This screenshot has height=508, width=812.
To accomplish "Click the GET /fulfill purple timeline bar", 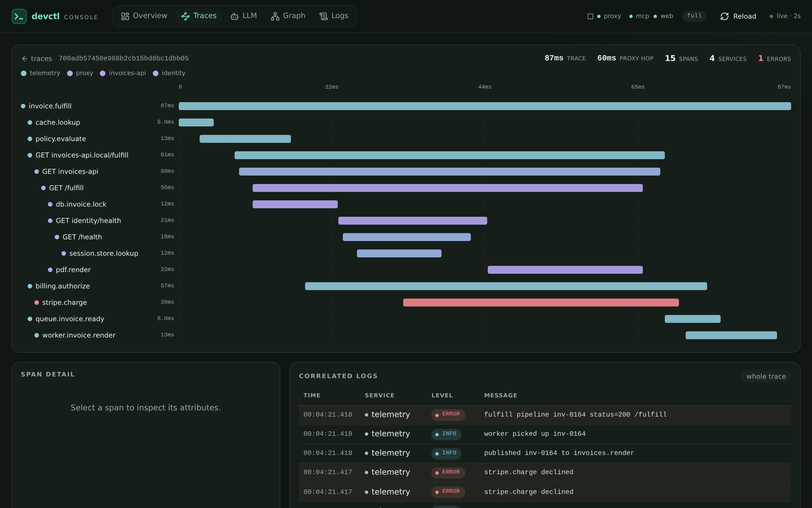I will tap(448, 188).
